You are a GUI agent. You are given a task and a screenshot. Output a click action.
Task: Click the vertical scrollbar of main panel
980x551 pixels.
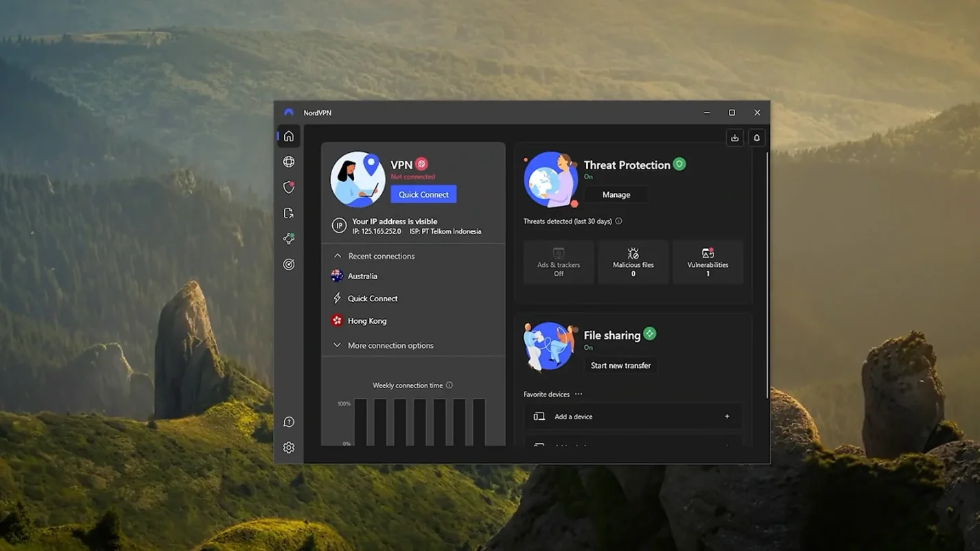[768, 274]
